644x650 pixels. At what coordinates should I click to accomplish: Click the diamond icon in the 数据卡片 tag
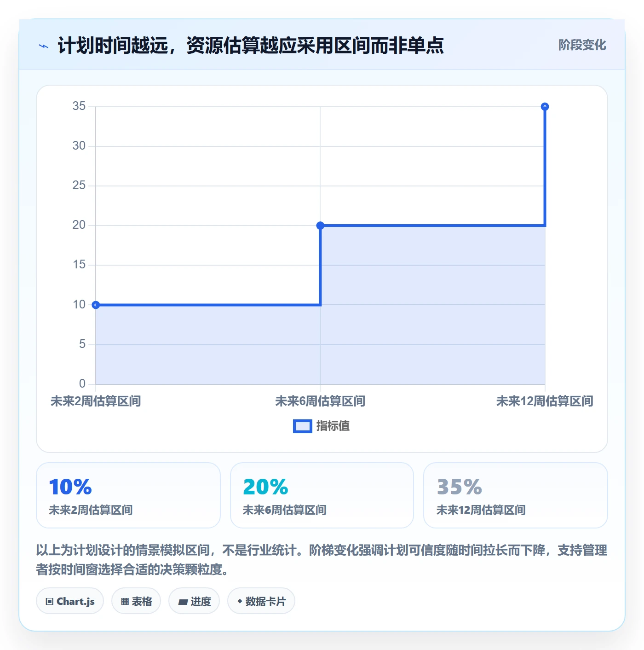point(240,601)
